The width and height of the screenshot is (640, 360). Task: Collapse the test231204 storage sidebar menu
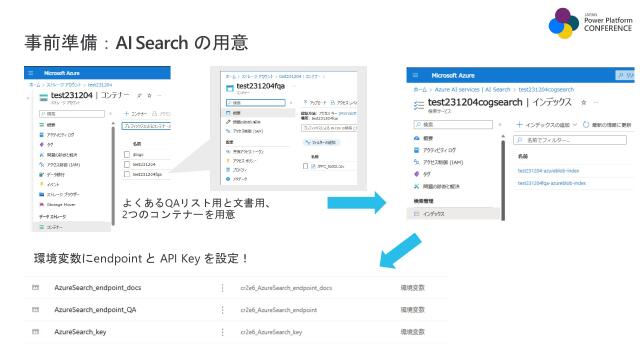pos(111,114)
